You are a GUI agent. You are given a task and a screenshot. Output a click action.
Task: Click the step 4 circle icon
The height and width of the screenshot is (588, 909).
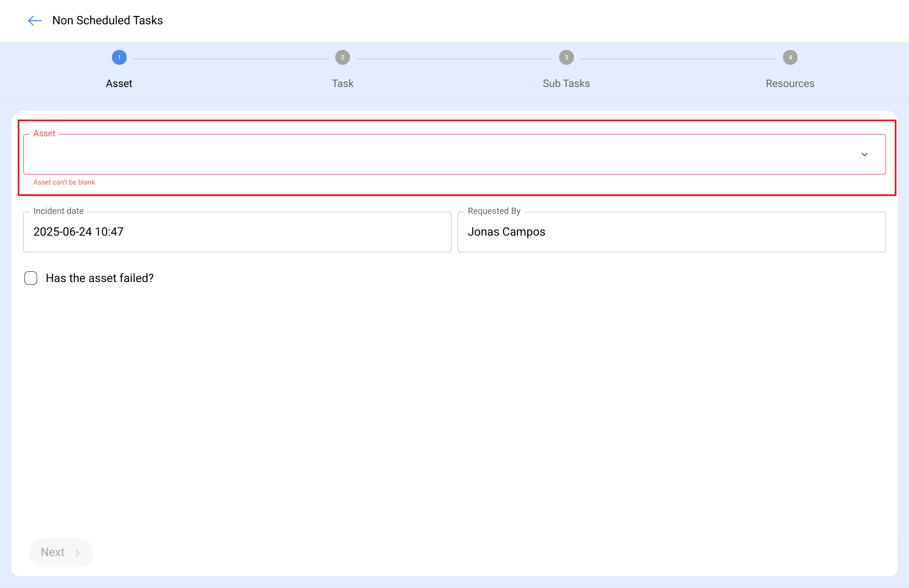pyautogui.click(x=789, y=57)
